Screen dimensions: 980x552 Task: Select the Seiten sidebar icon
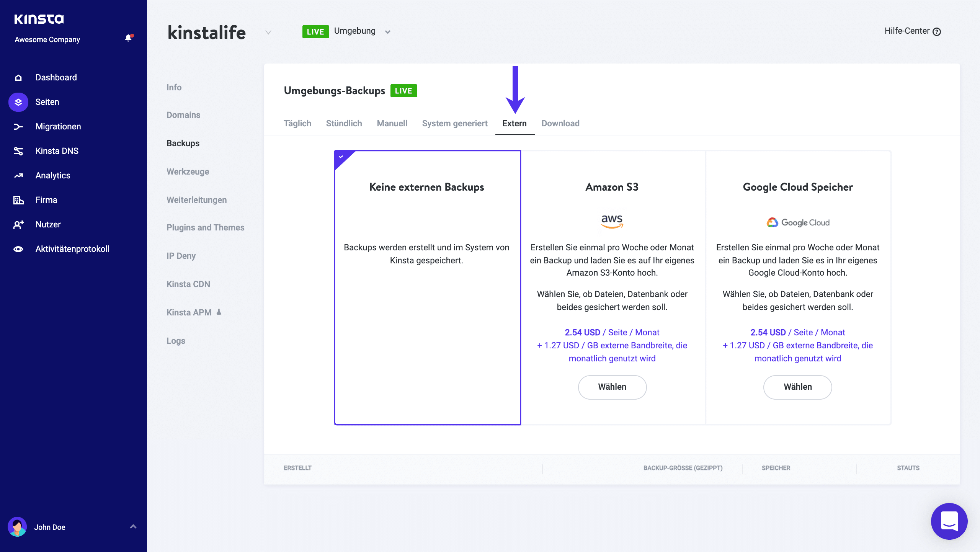click(x=18, y=102)
